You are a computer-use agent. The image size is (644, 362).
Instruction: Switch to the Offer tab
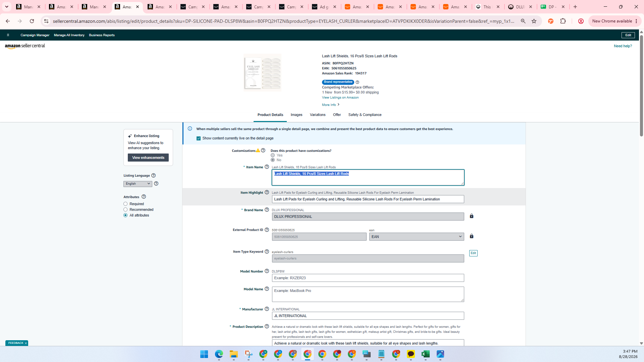(337, 115)
